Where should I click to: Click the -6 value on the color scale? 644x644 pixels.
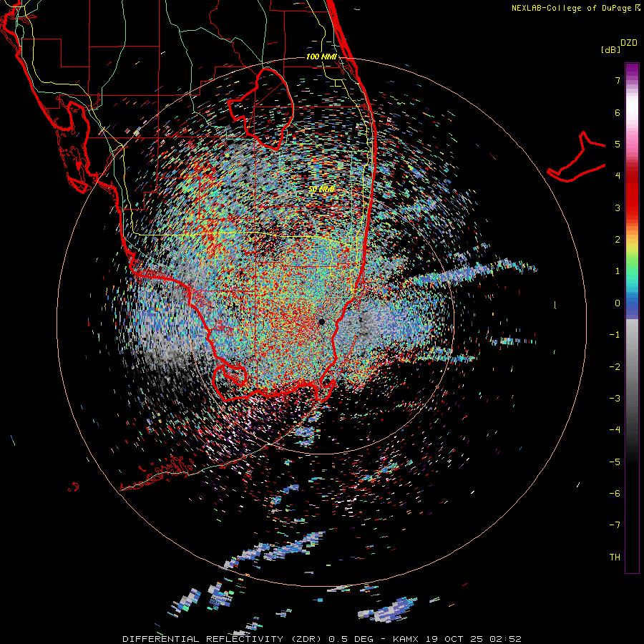pos(615,494)
